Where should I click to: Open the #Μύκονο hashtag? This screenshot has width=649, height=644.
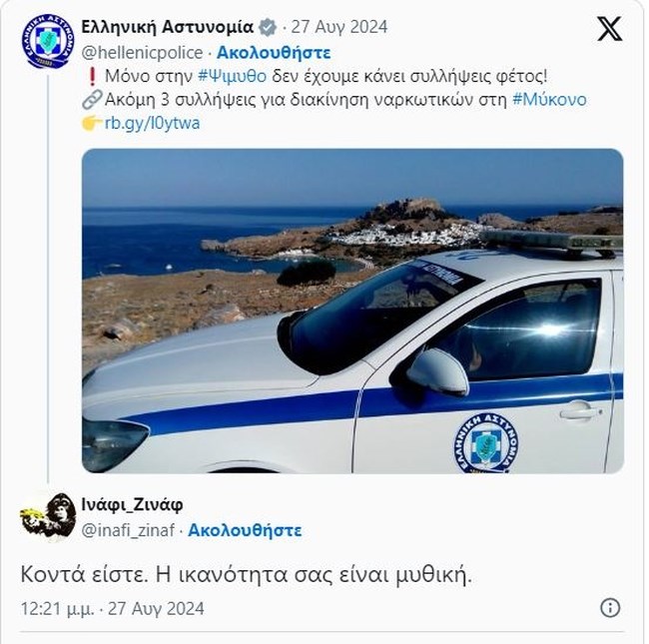coord(549,100)
